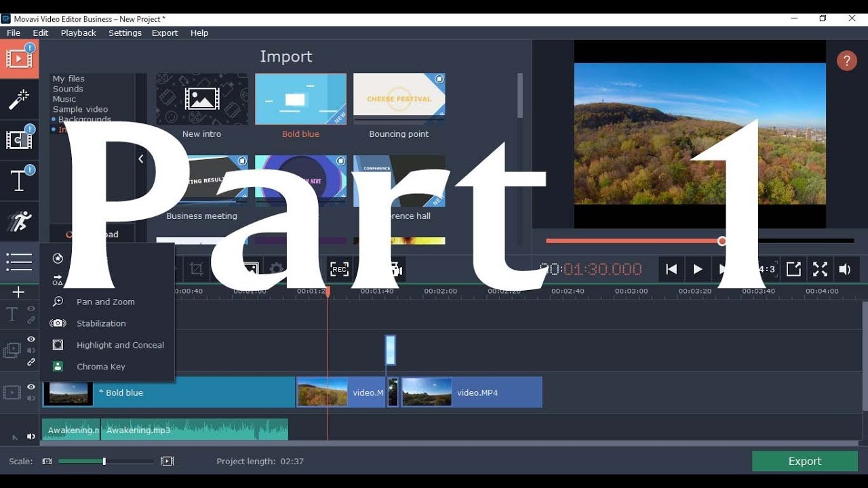
Task: Select the New intro thumbnail
Action: (x=201, y=99)
